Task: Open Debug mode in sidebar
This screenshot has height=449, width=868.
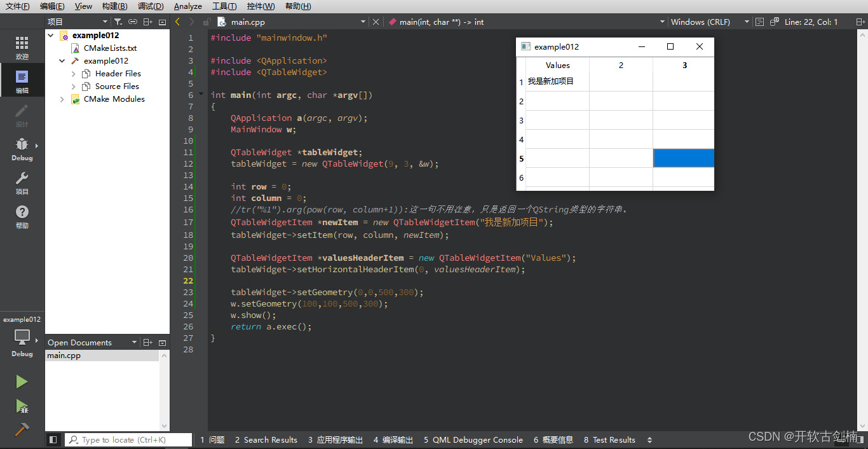Action: click(22, 149)
